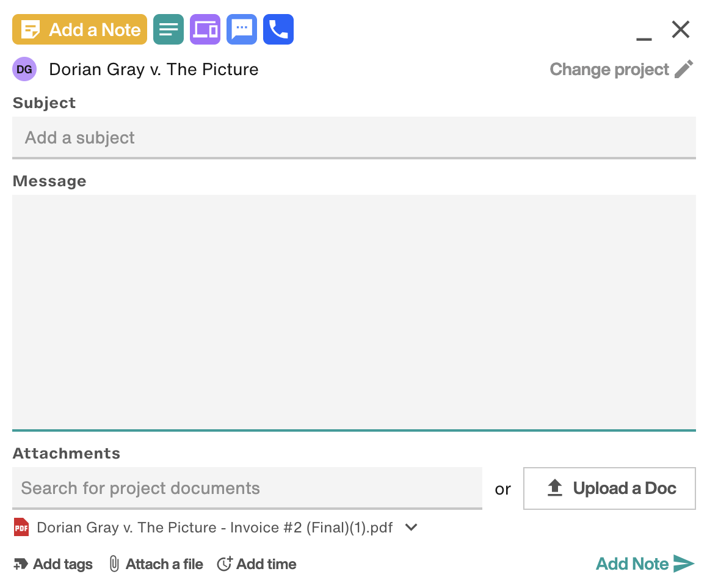Focus the Add a subject field
Image resolution: width=707 pixels, height=588 pixels.
[x=354, y=137]
